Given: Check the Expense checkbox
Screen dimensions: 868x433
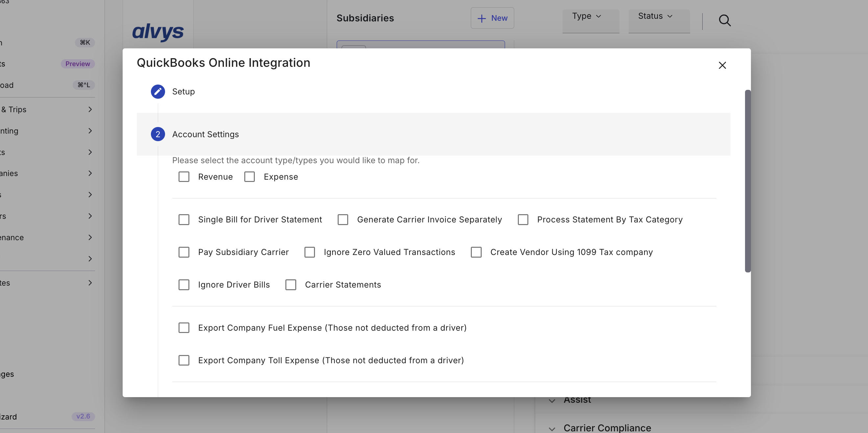Looking at the screenshot, I should 249,177.
